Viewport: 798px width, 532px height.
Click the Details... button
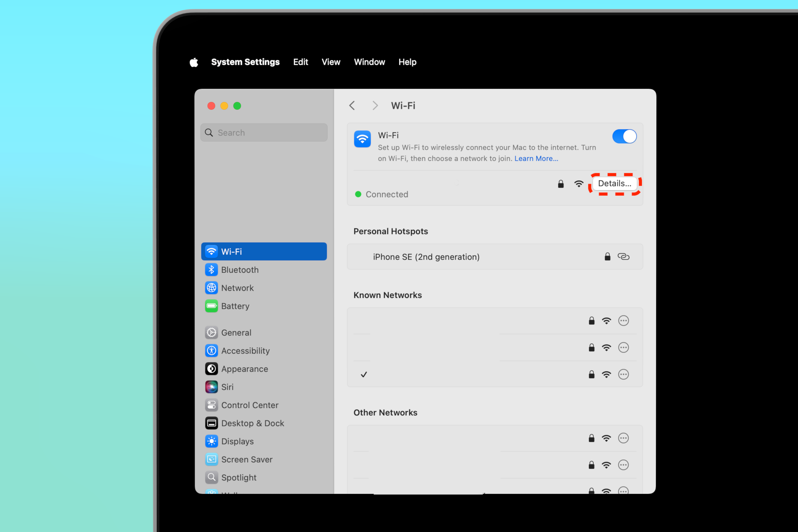pos(614,184)
